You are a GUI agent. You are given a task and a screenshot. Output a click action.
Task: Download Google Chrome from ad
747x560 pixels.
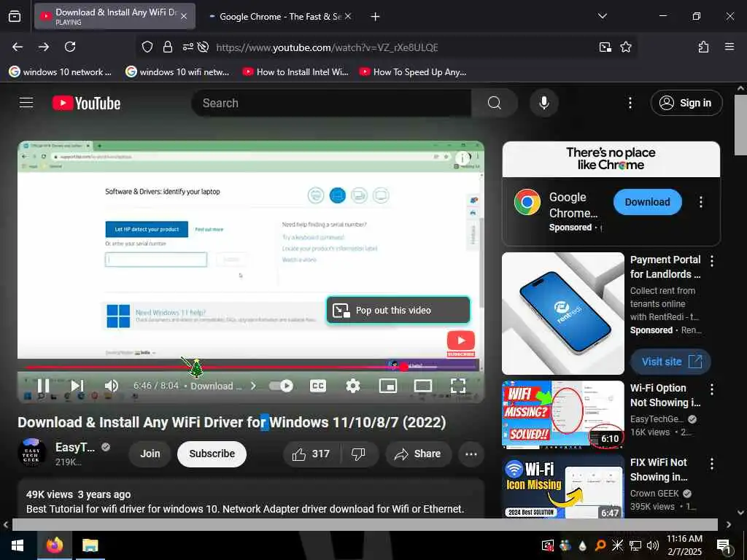(x=648, y=202)
